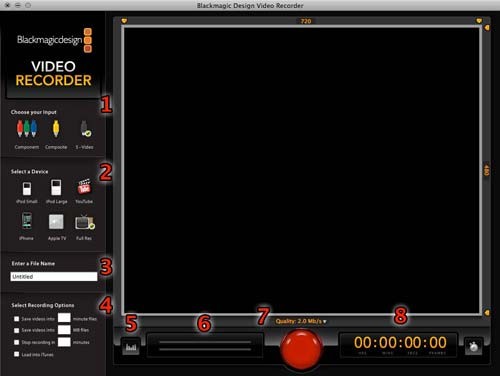This screenshot has width=500, height=376.
Task: Select the Component input icon
Action: click(x=27, y=129)
